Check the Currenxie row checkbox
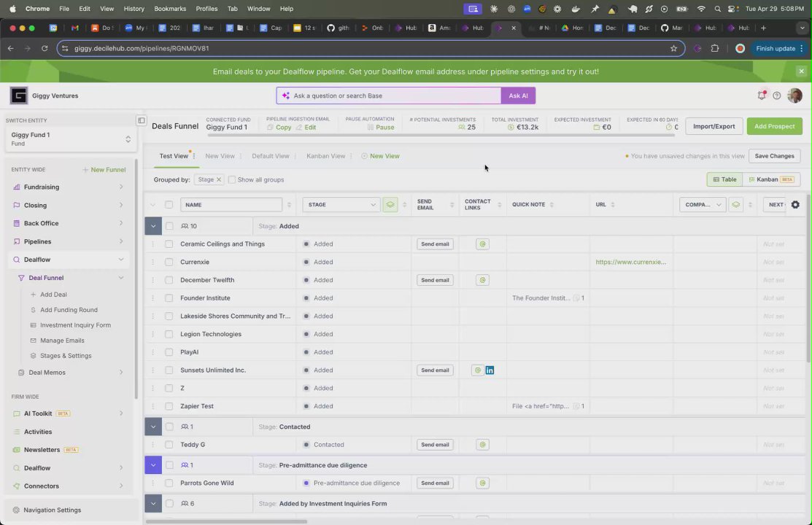 (x=169, y=262)
